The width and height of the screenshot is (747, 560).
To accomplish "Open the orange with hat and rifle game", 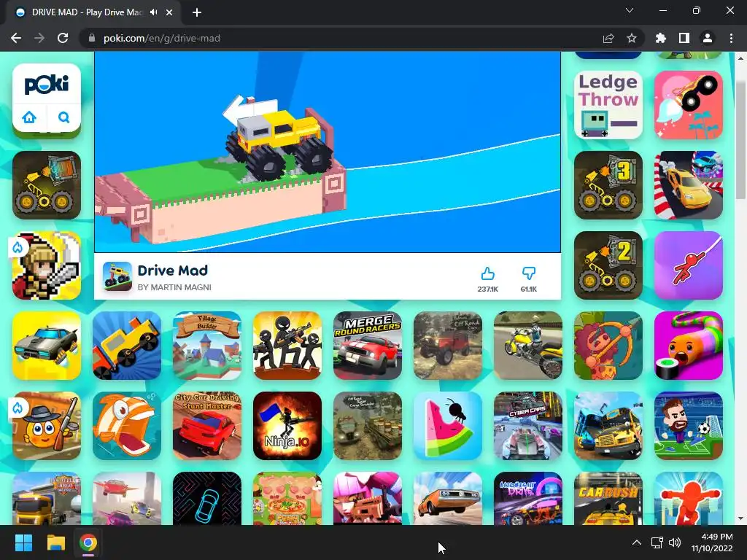I will tap(47, 426).
